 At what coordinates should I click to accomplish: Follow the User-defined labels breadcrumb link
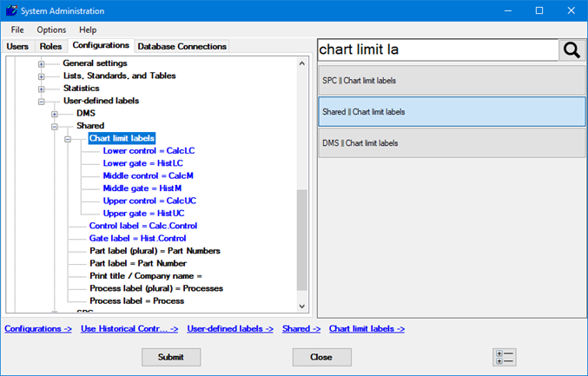click(x=229, y=329)
